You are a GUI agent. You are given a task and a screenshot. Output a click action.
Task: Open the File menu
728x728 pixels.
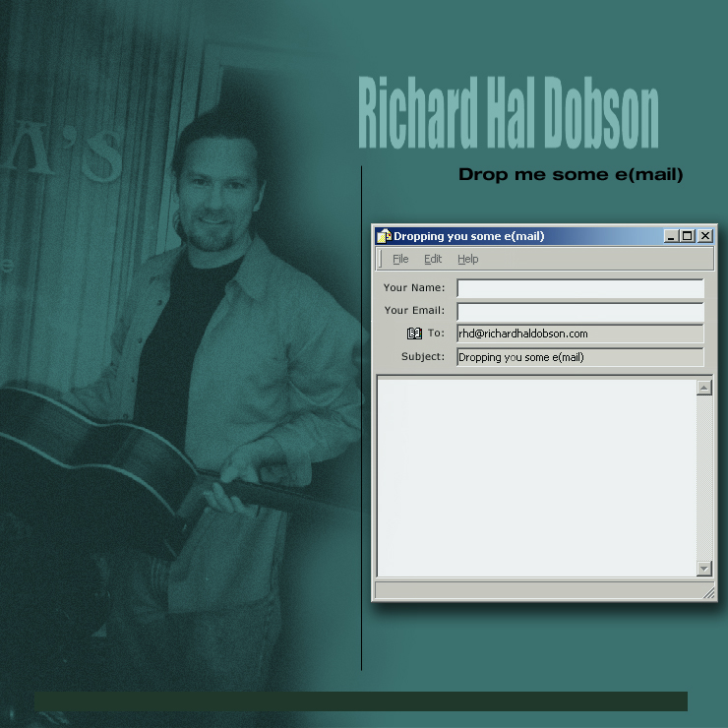400,259
